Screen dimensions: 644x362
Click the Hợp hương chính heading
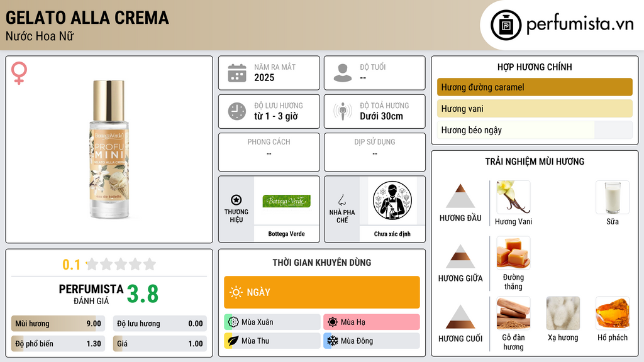click(x=535, y=67)
